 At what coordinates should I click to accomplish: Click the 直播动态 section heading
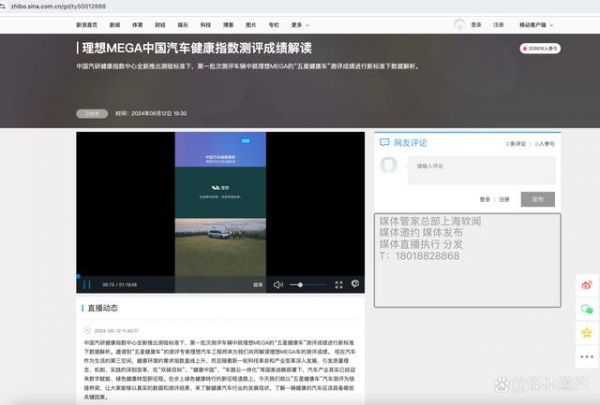pos(103,308)
